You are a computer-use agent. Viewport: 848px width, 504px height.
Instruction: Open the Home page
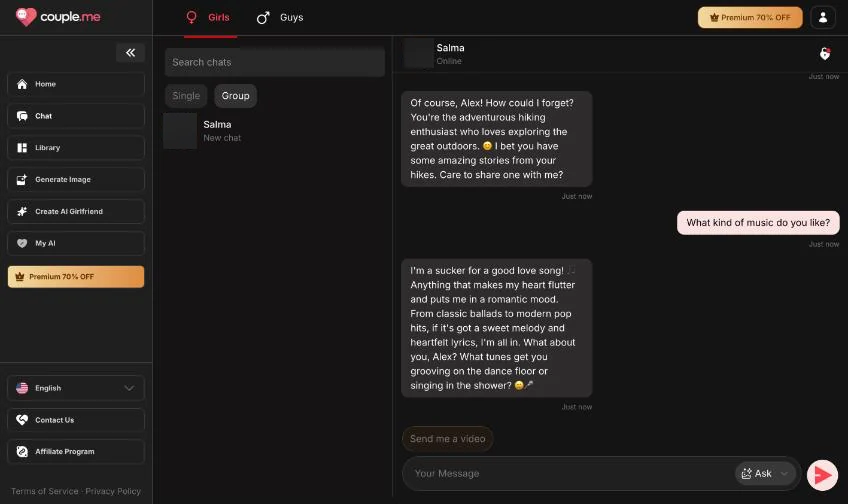tap(76, 84)
